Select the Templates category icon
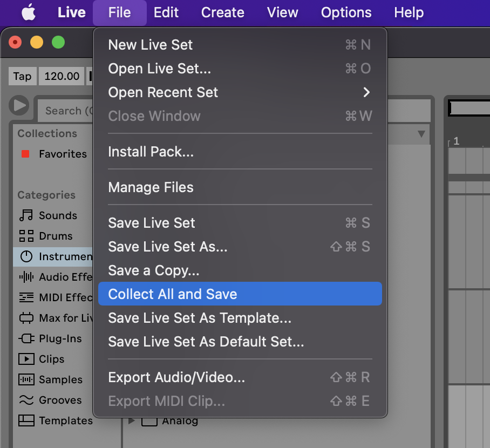490x448 pixels. click(26, 420)
